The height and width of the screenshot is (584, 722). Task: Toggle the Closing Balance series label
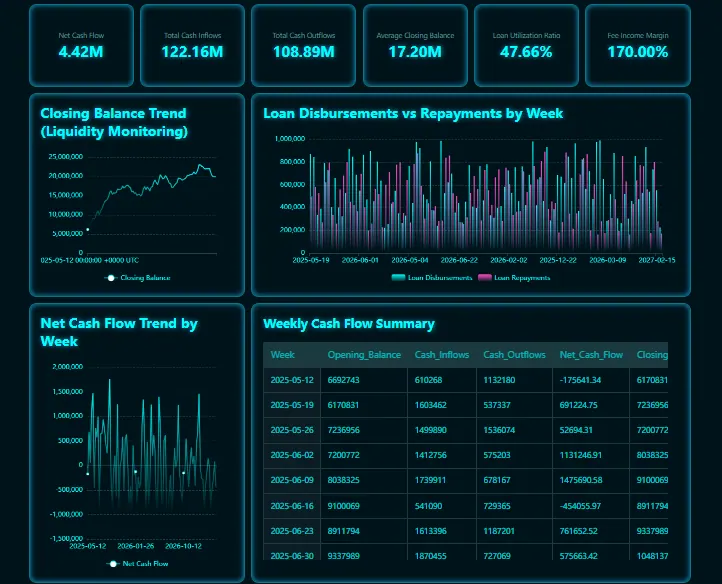[145, 277]
